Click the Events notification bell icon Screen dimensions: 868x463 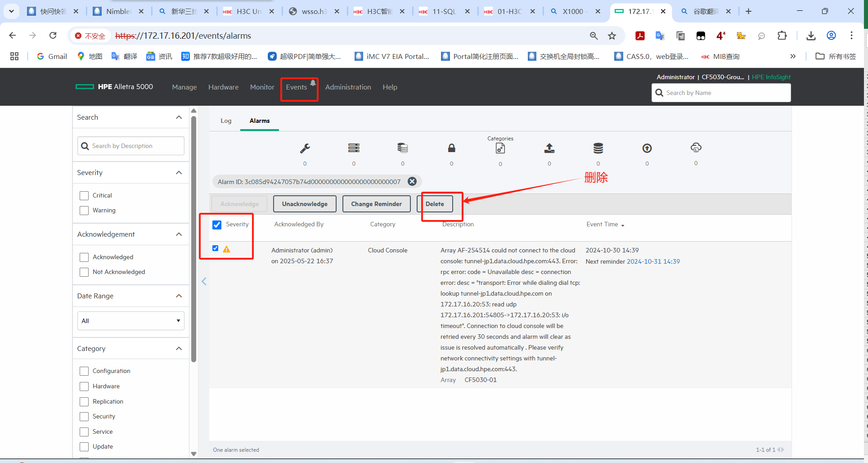(313, 82)
